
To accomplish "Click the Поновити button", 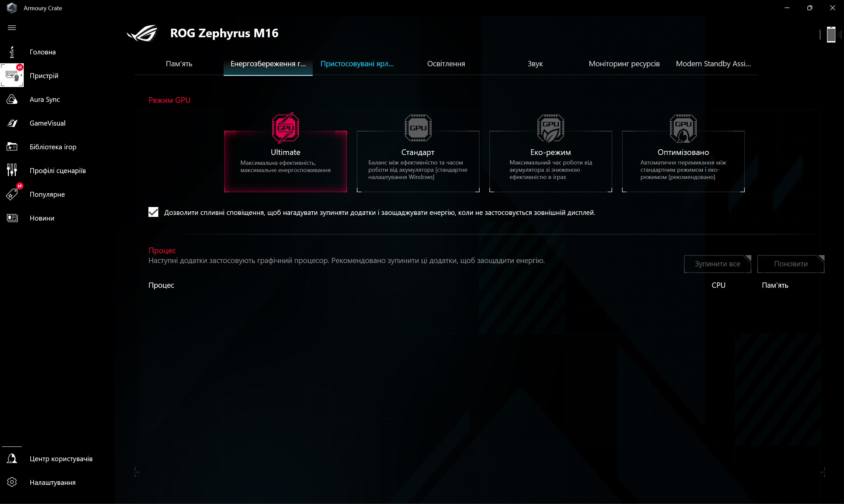I will pyautogui.click(x=791, y=264).
